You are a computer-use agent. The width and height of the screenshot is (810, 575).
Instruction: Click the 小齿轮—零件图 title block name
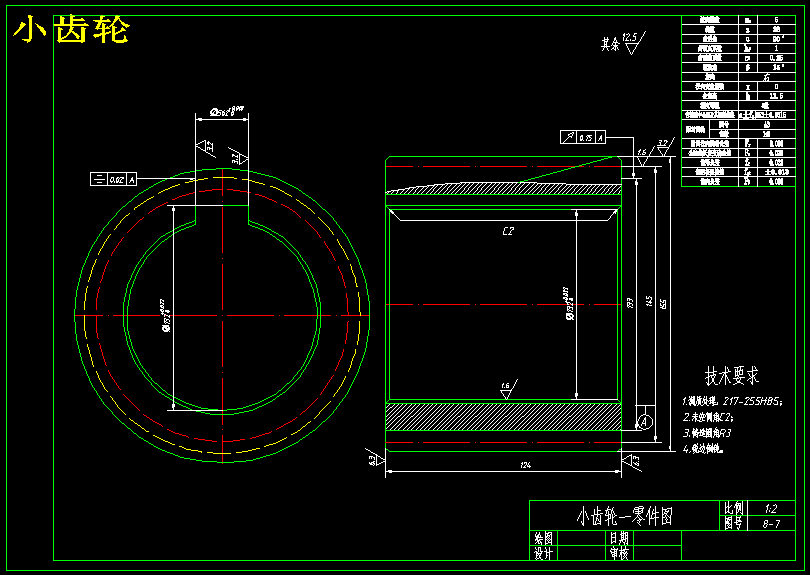coord(625,516)
